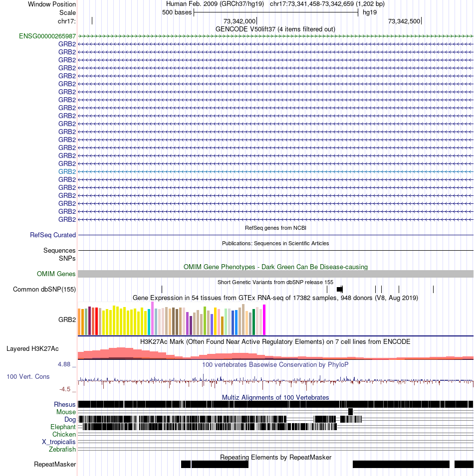Click the X_tropicalis alignment label
The height and width of the screenshot is (476, 474).
pyautogui.click(x=59, y=442)
